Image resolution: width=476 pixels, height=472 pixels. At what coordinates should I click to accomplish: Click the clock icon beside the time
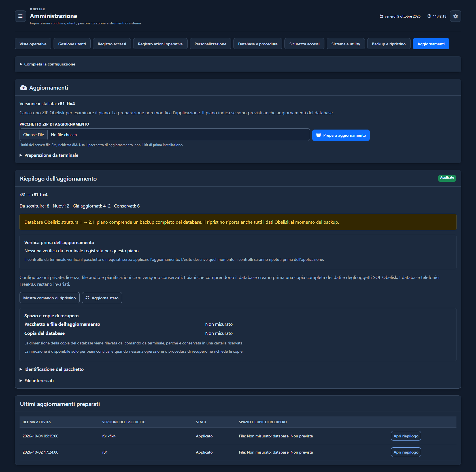pos(429,16)
